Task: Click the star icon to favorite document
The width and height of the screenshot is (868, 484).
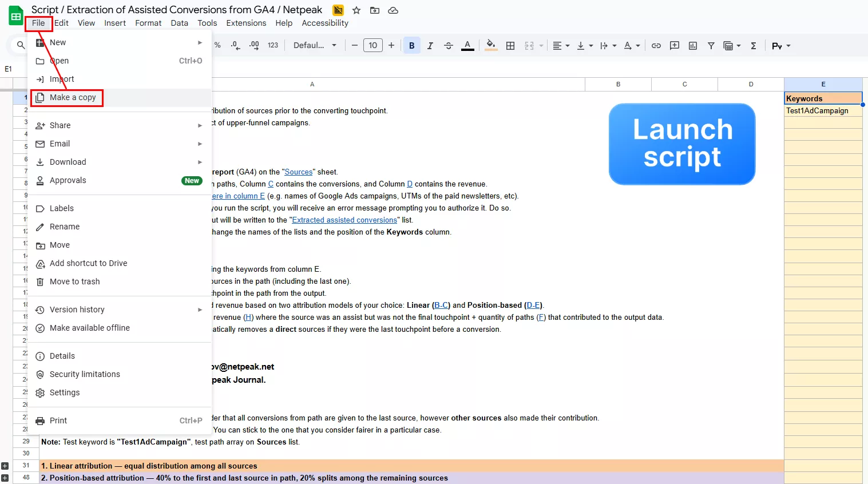Action: pos(356,10)
